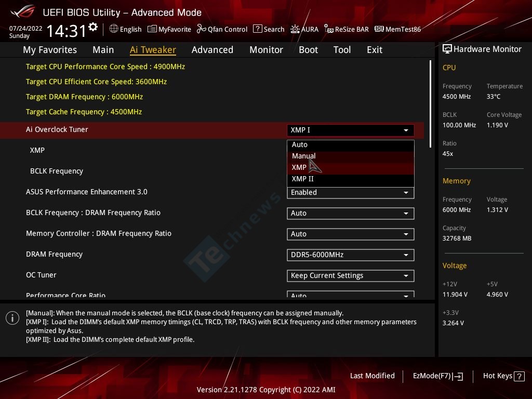This screenshot has height=399, width=532.
Task: Click the 1.190 V core voltage value
Action: point(497,125)
